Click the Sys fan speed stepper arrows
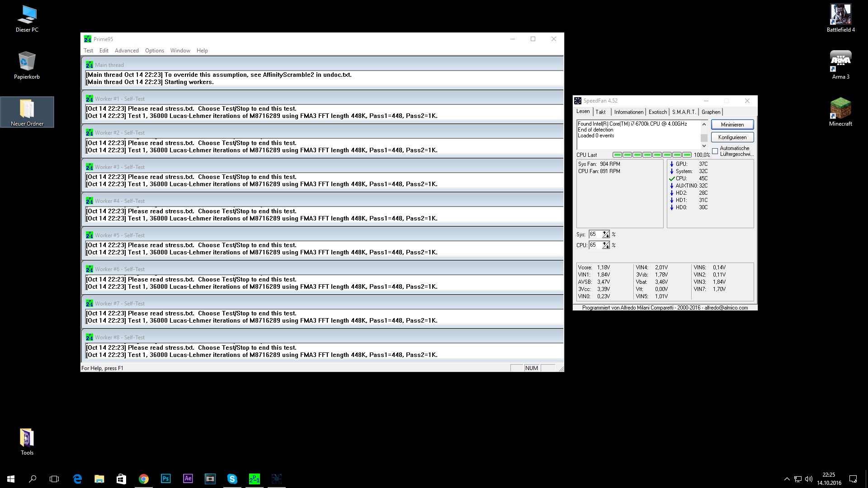868x488 pixels. 606,234
